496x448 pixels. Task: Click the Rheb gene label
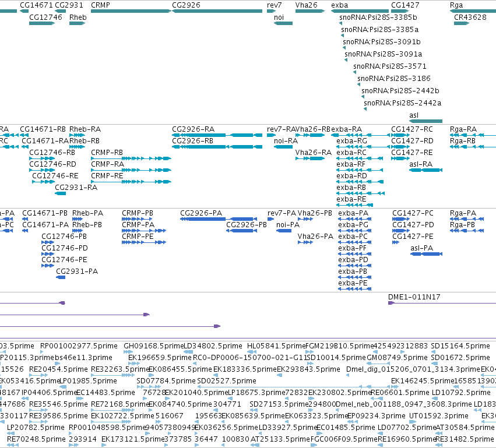click(x=78, y=17)
